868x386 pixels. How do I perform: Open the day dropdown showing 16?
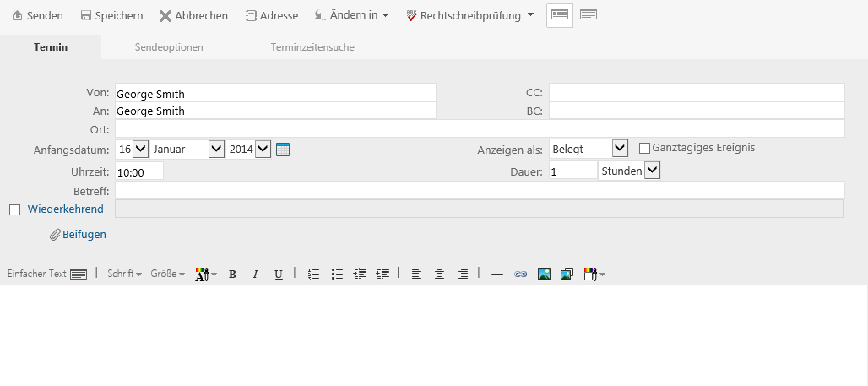tap(133, 149)
